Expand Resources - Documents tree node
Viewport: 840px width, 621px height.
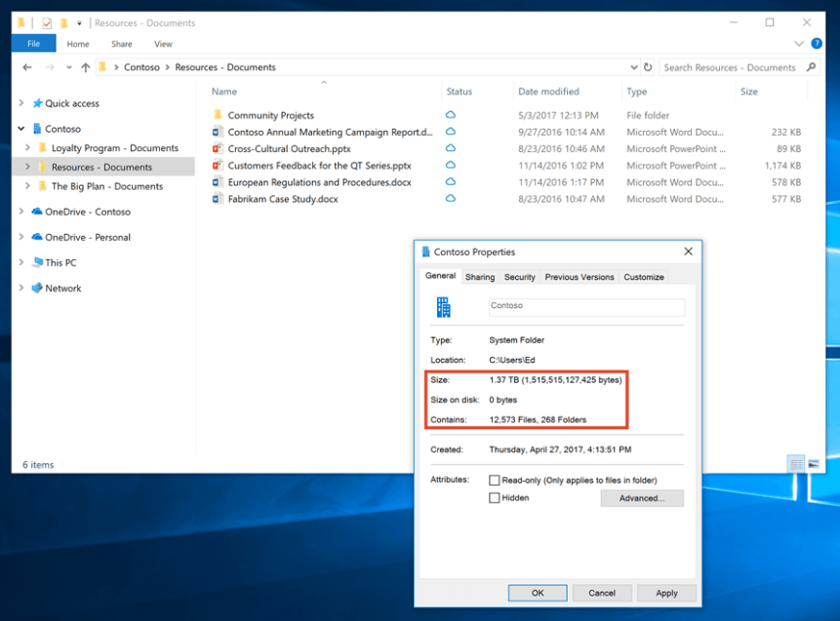[28, 167]
